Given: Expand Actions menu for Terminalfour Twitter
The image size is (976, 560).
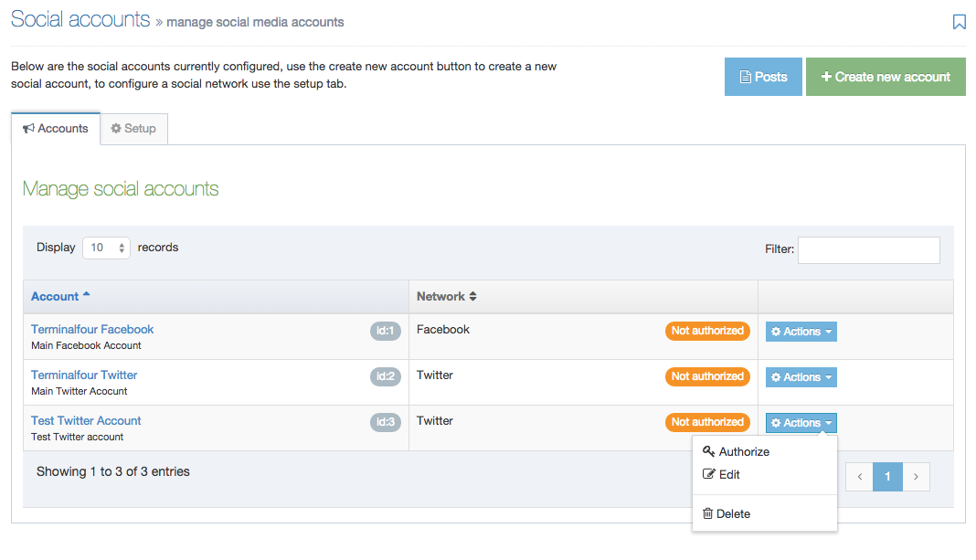Looking at the screenshot, I should click(x=801, y=377).
